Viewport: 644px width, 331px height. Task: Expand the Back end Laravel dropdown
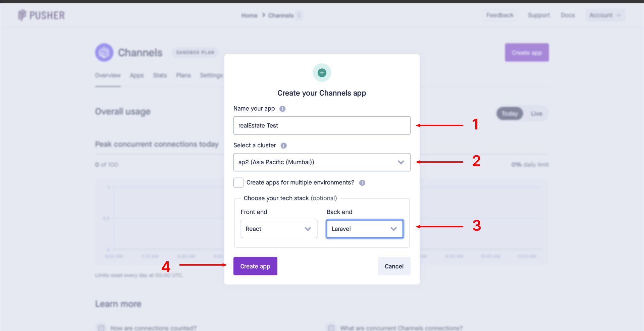pos(365,229)
